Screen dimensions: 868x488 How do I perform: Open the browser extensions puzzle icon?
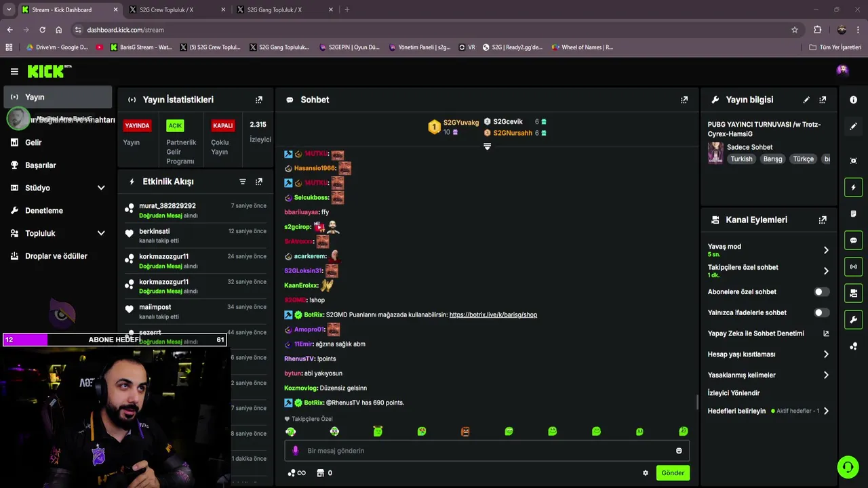pyautogui.click(x=817, y=30)
